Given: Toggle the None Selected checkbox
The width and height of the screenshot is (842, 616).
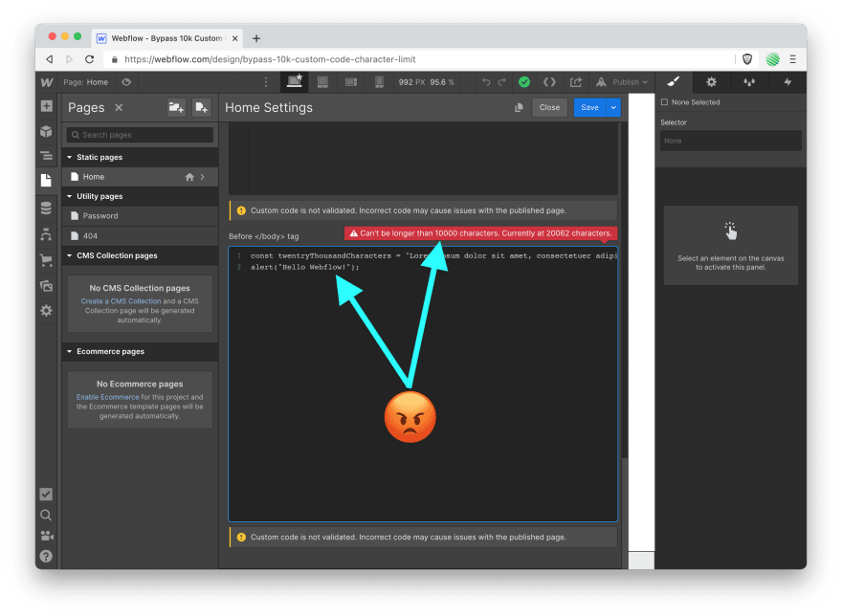Looking at the screenshot, I should 665,102.
